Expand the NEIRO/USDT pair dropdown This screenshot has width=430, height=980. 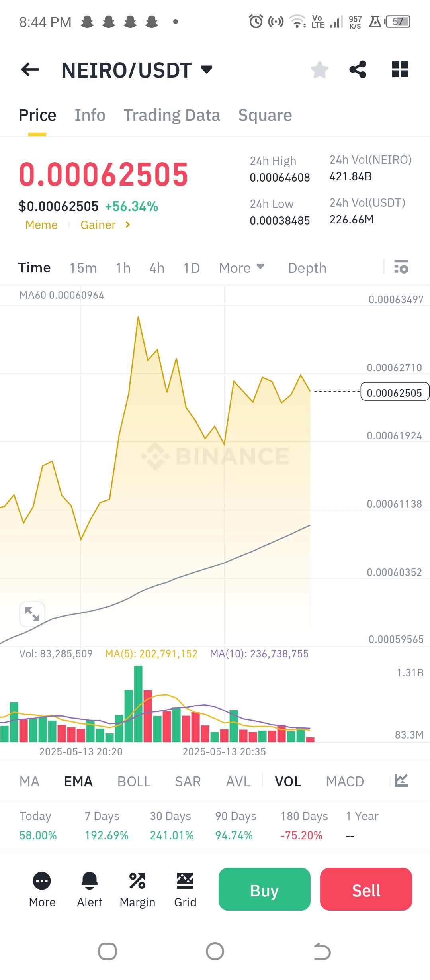pos(207,70)
